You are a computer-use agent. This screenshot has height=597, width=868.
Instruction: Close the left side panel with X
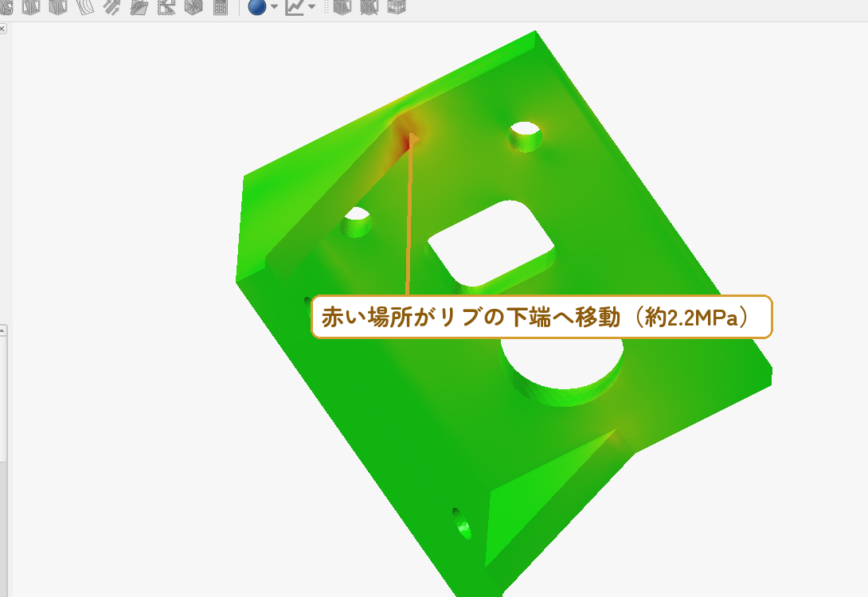(x=2, y=28)
